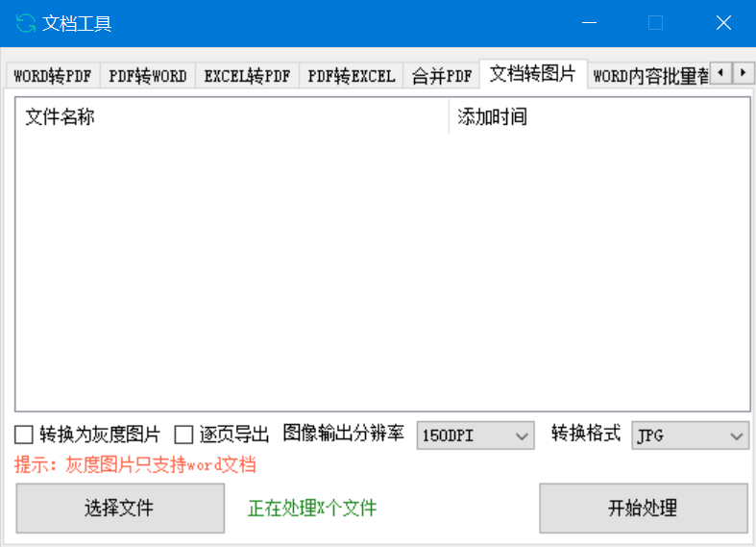
Task: Open the WORD内容批量 tab
Action: [650, 76]
